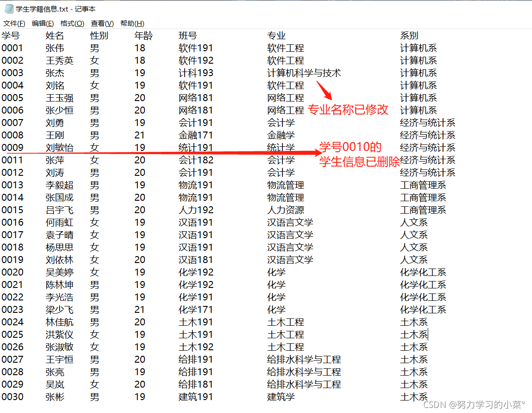Open the 文件(F) menu
This screenshot has width=532, height=413.
click(14, 24)
